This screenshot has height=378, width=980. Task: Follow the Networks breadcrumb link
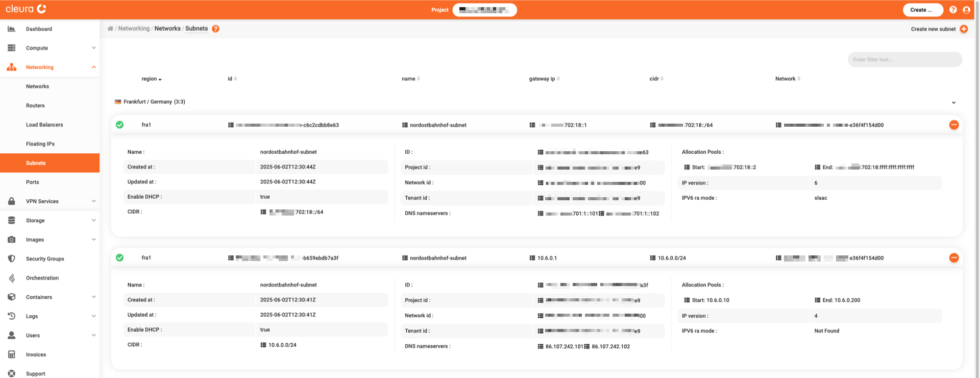point(167,29)
